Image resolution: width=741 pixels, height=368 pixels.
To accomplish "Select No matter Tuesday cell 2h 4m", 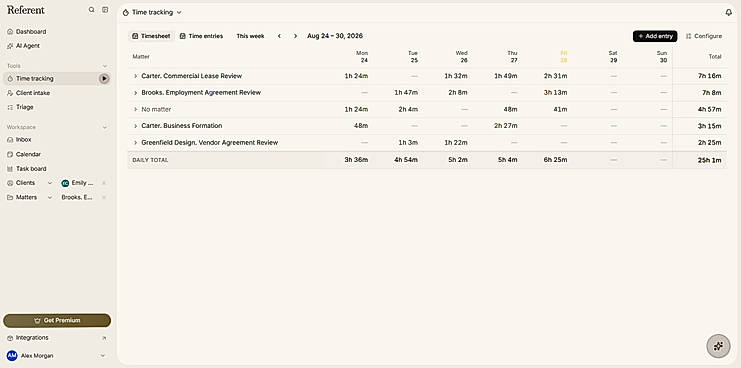I will click(x=408, y=109).
